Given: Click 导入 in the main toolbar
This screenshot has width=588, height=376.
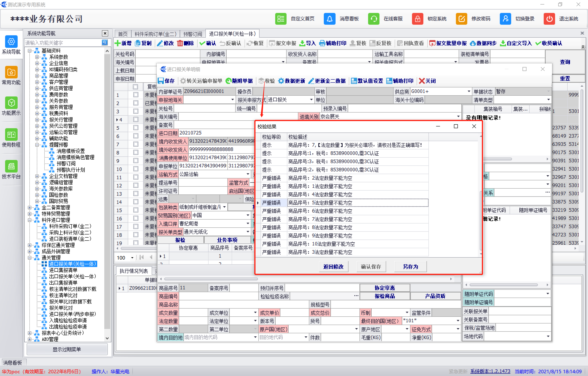Looking at the screenshot, I should [x=308, y=43].
